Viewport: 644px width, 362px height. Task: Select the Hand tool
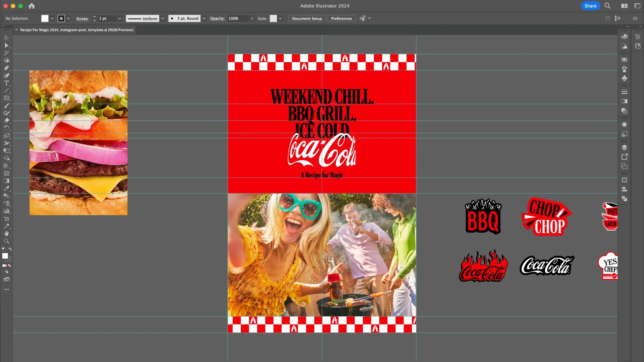coord(6,234)
